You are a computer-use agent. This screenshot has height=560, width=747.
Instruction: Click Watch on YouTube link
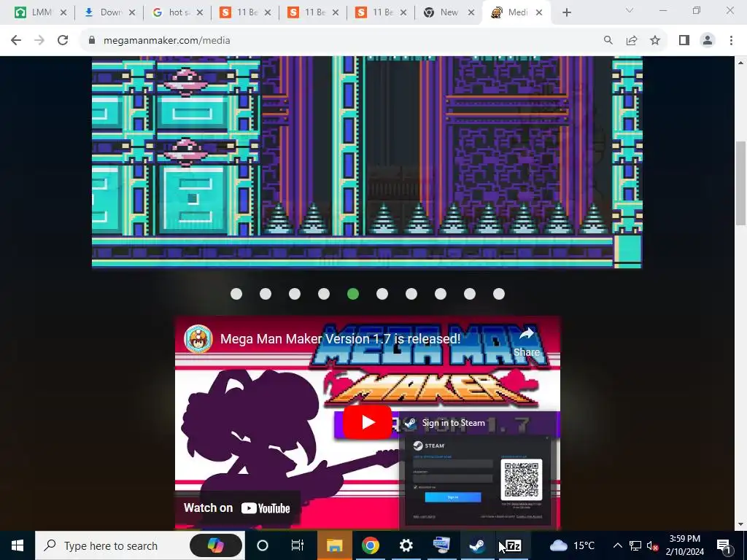click(x=237, y=508)
